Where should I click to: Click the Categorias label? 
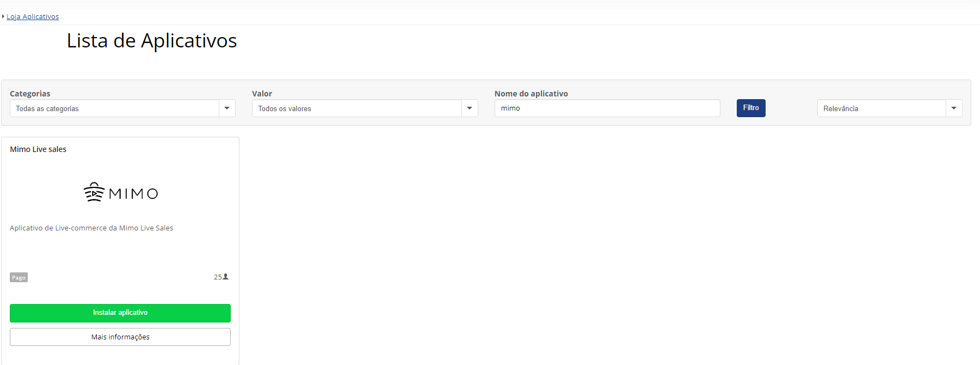(30, 94)
